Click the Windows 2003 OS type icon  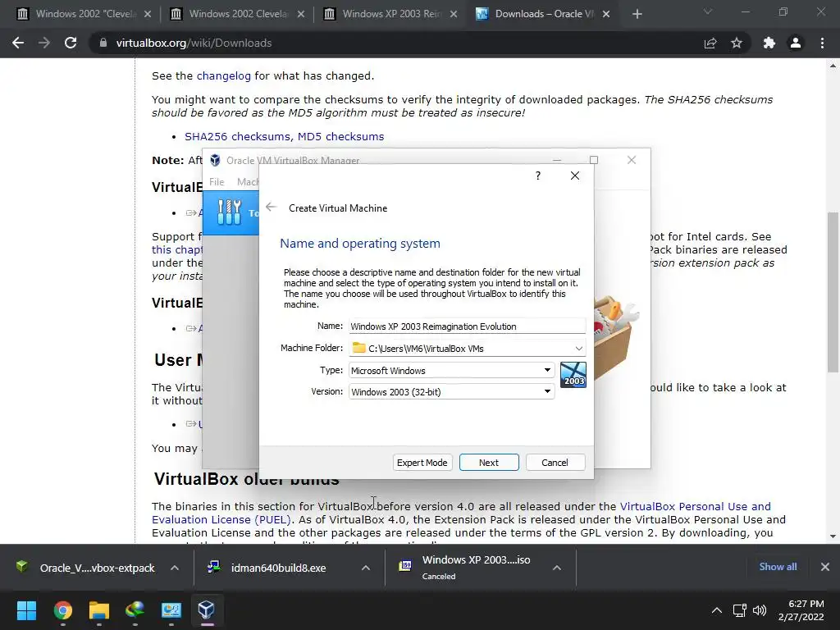pos(573,374)
